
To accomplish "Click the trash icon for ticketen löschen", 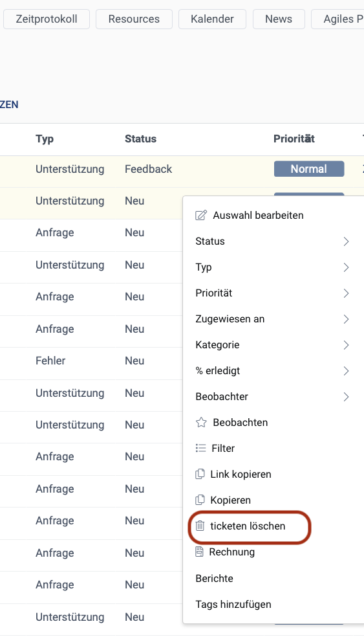I will 200,526.
